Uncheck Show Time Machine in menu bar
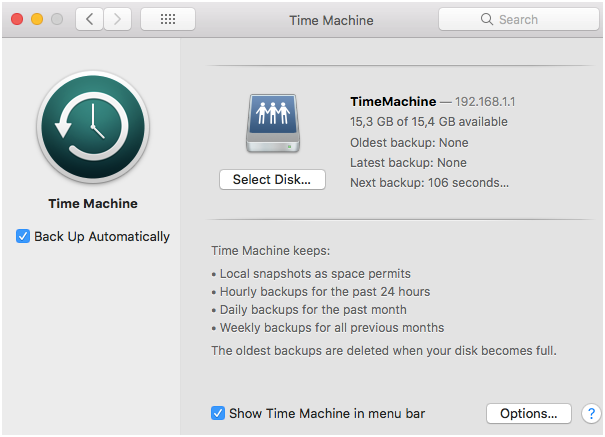 click(x=218, y=413)
